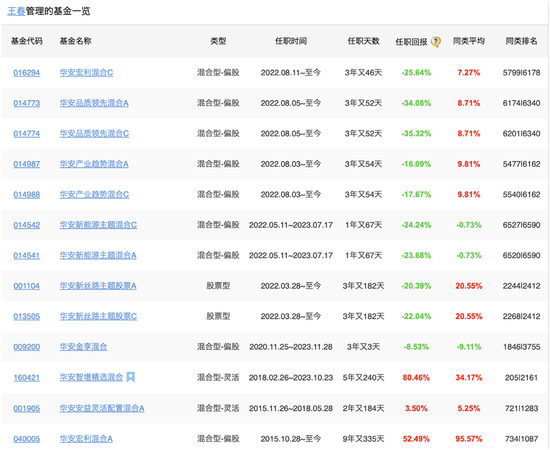The height and width of the screenshot is (450, 550).
Task: Select the 34.17% peer average
Action: tap(469, 378)
